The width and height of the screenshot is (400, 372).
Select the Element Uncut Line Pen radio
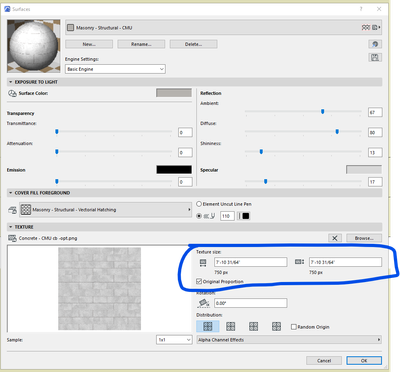[x=199, y=204]
